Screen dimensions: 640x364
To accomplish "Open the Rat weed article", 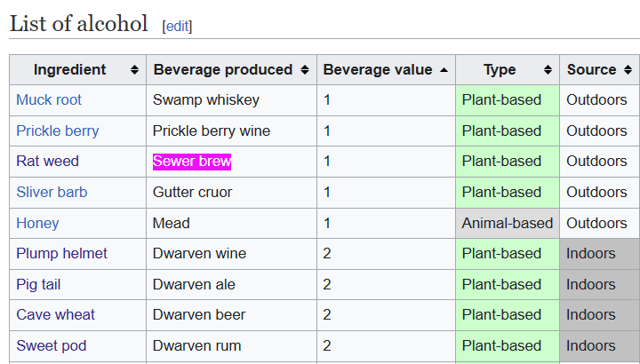I will 47,161.
